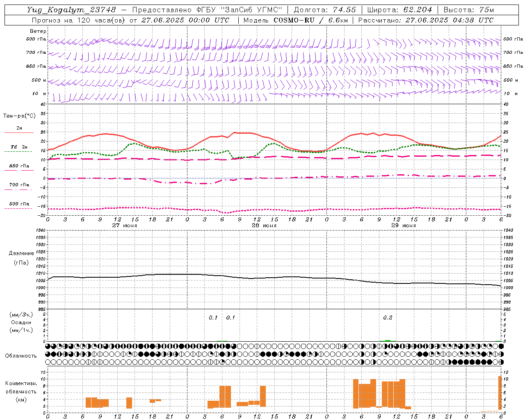
Task: Click the 'Высота: 75м' header value
Action: click(469, 10)
